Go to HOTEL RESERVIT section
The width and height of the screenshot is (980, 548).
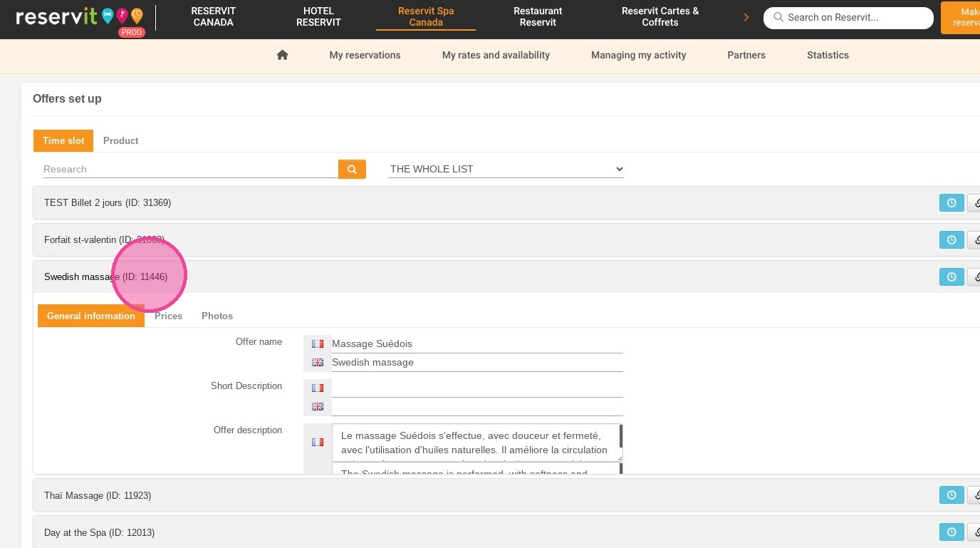tap(318, 16)
